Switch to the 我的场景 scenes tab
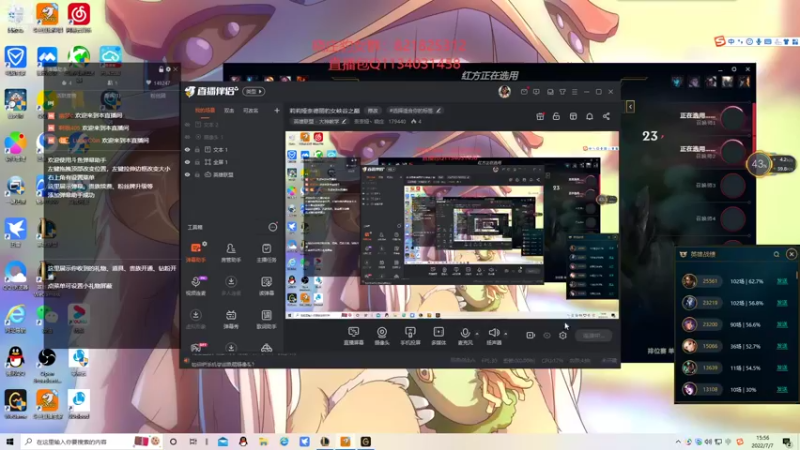This screenshot has width=800, height=450. click(x=205, y=110)
